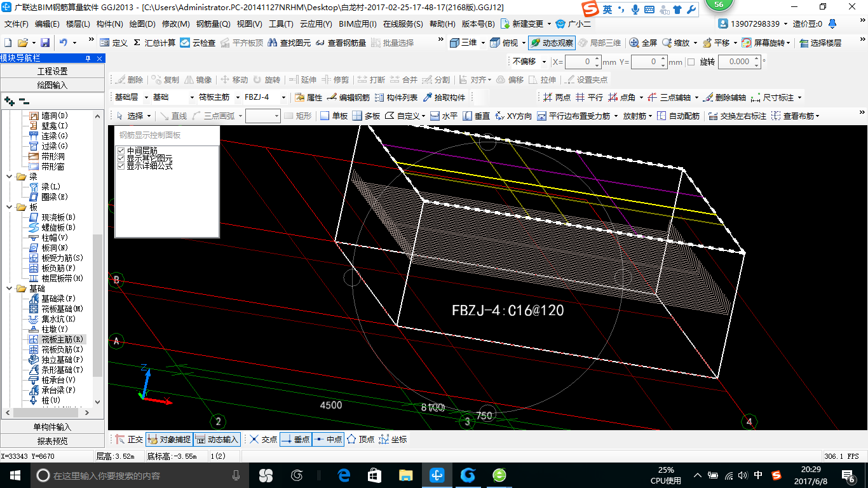Screen dimensions: 868x488
Task: Click 删除辅轴 delete auxiliary axis
Action: click(x=724, y=97)
